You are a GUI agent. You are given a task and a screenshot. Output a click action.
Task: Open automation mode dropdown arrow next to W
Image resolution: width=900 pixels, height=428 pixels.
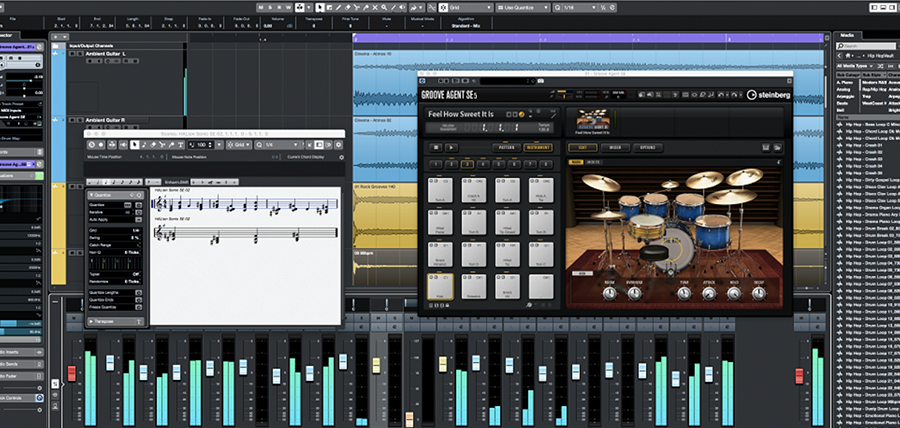pyautogui.click(x=309, y=7)
